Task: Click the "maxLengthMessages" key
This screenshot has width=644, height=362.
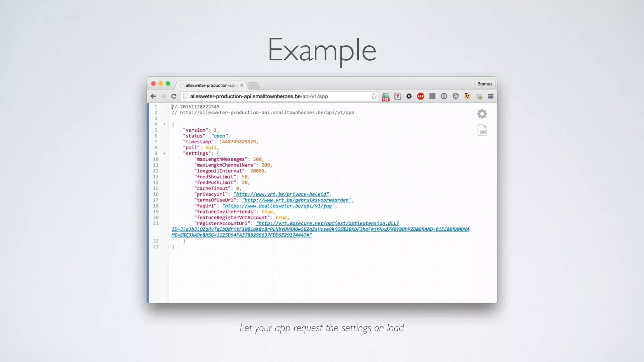Action: [x=221, y=159]
